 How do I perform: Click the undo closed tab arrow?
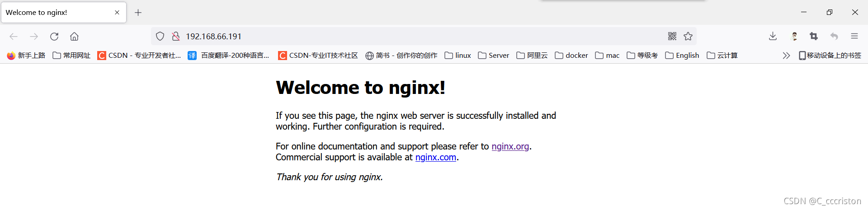click(x=834, y=36)
